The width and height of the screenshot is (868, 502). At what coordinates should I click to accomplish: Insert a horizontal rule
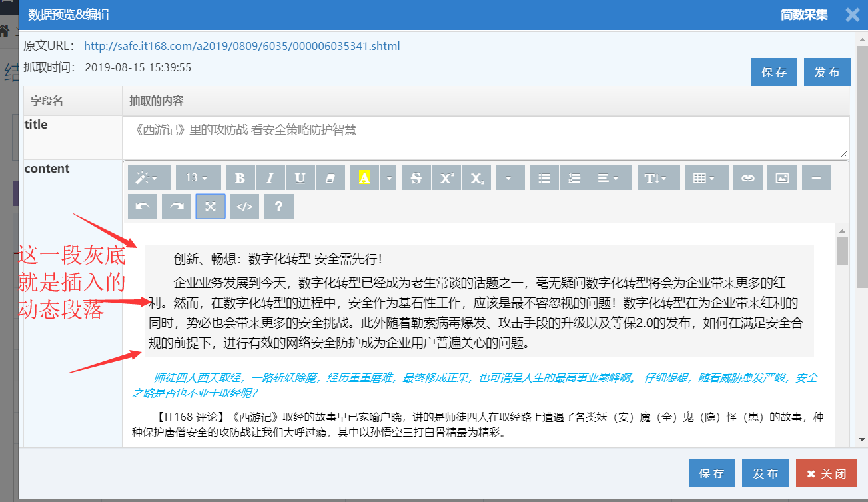click(816, 178)
